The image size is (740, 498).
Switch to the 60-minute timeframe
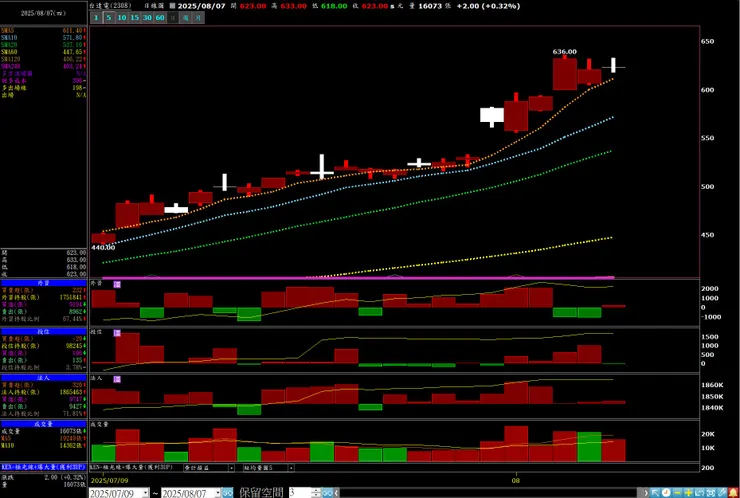[x=160, y=17]
